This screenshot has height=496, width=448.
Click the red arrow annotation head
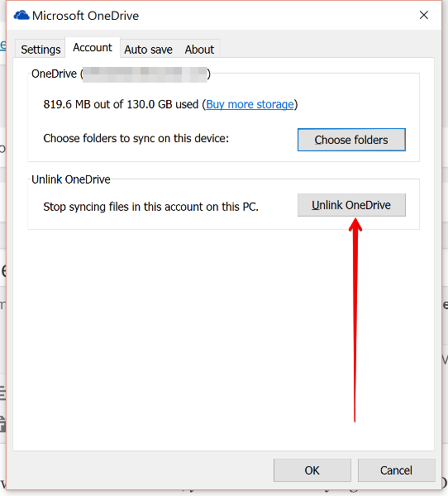pyautogui.click(x=355, y=225)
